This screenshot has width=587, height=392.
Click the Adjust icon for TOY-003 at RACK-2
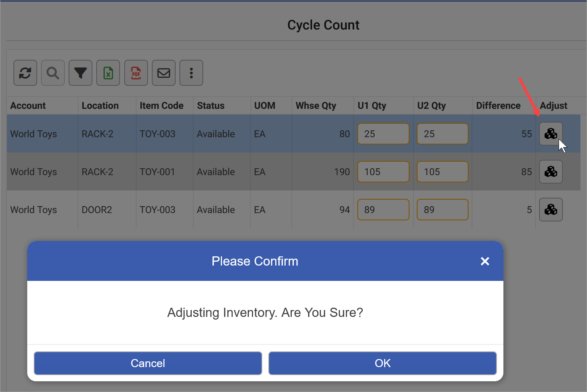point(551,134)
